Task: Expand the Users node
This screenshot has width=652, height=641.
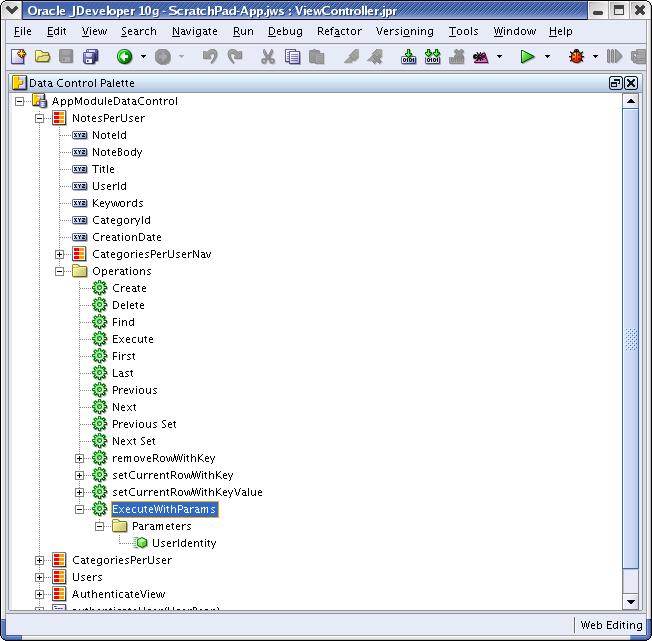Action: click(x=40, y=577)
